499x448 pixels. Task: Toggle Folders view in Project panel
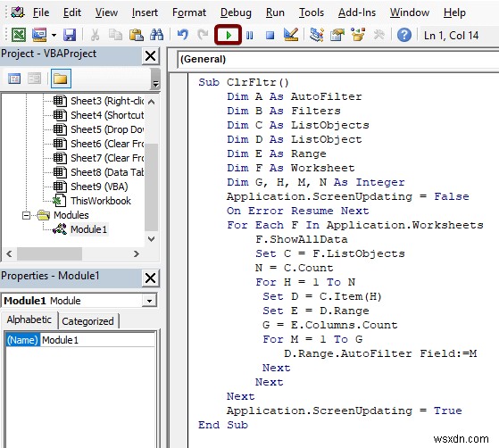click(61, 79)
